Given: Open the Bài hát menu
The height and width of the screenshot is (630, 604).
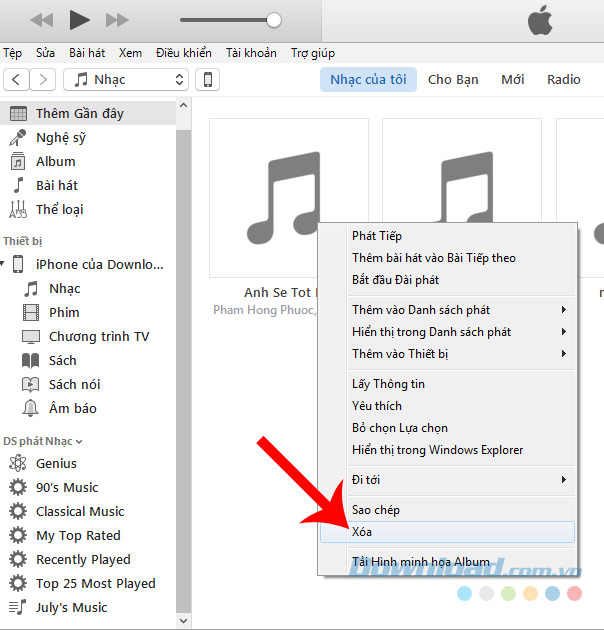Looking at the screenshot, I should tap(87, 53).
